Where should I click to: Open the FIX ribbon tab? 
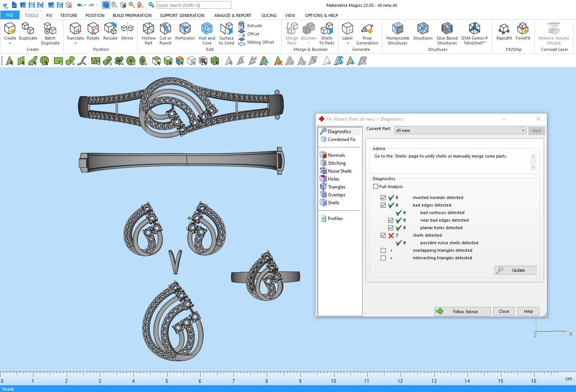pyautogui.click(x=49, y=15)
